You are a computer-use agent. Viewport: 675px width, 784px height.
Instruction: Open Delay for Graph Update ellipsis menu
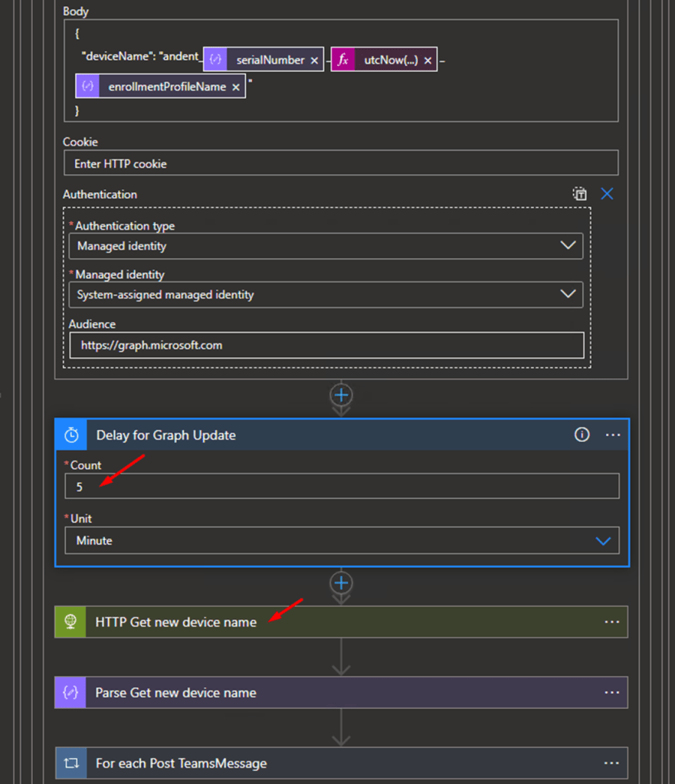(612, 435)
